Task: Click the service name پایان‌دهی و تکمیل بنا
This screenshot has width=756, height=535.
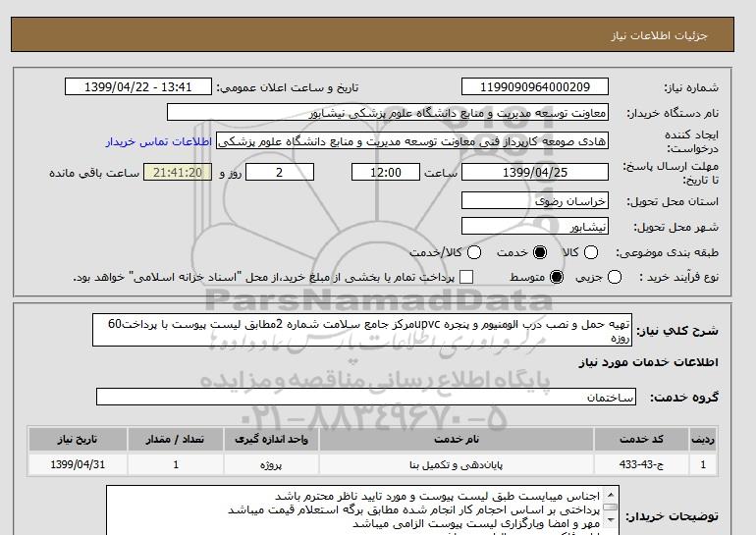Action: pos(457,464)
